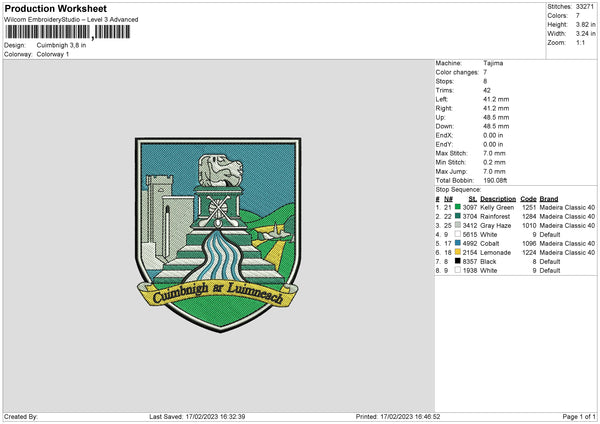The height and width of the screenshot is (424, 600).
Task: Click thread code 1096 for Cobalt
Action: (x=529, y=243)
